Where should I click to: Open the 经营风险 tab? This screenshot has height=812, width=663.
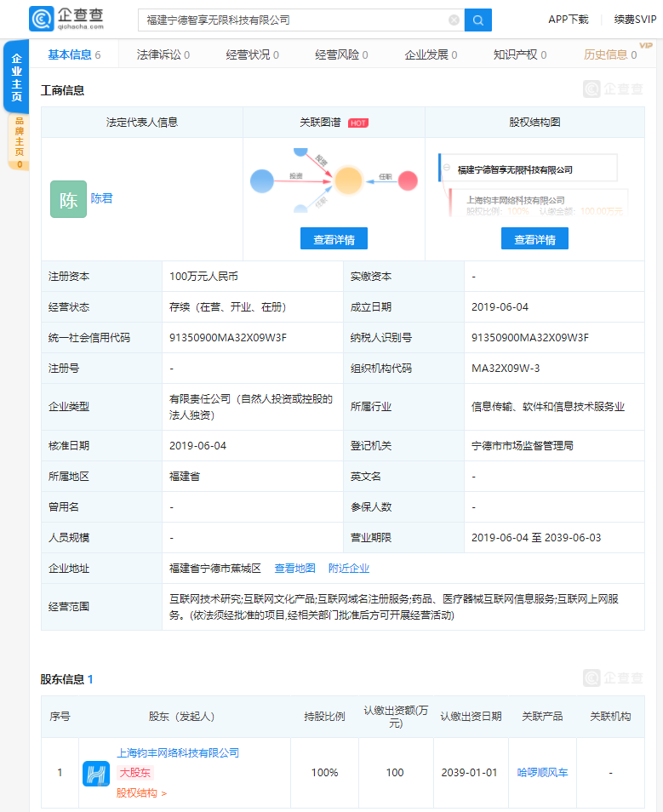point(341,54)
